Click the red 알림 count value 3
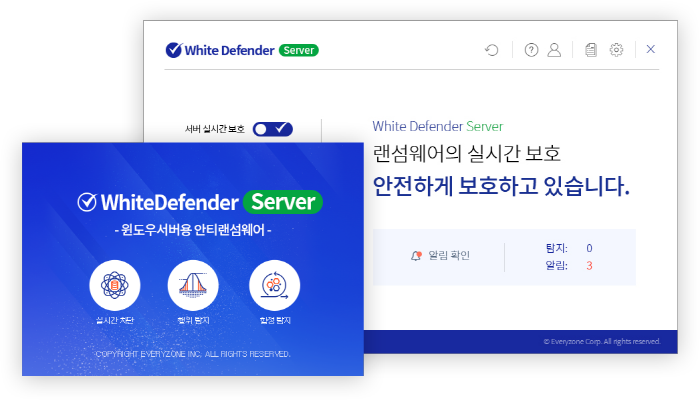700x400 pixels. pyautogui.click(x=589, y=266)
